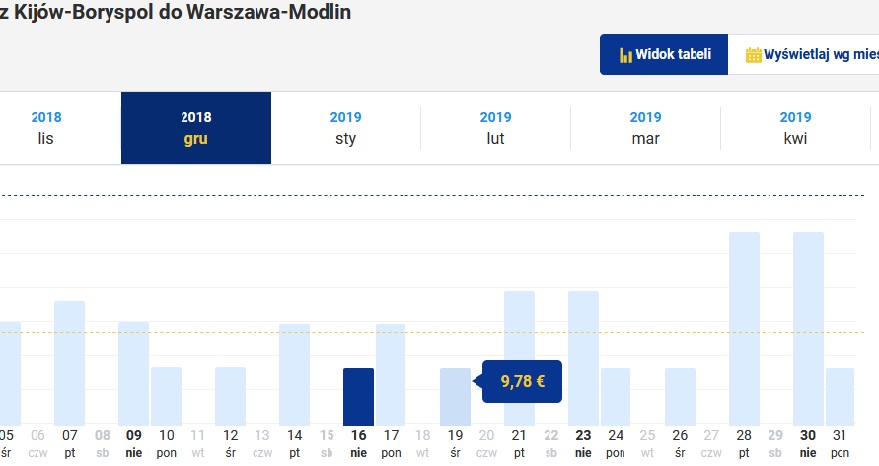Screen dimensions: 879x466
Task: Click the bar chart icon in Widok tabeli
Action: pyautogui.click(x=626, y=55)
